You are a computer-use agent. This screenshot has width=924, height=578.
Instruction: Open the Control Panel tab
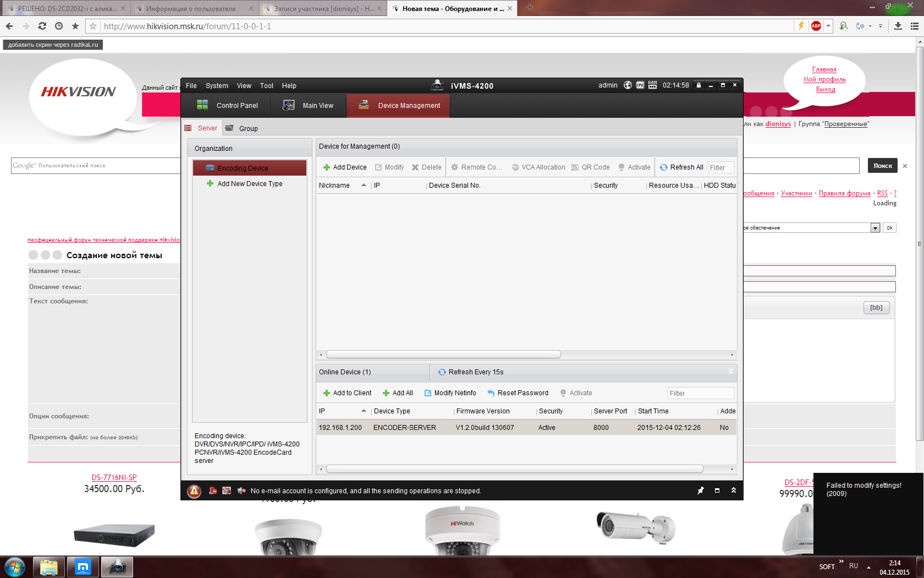227,106
